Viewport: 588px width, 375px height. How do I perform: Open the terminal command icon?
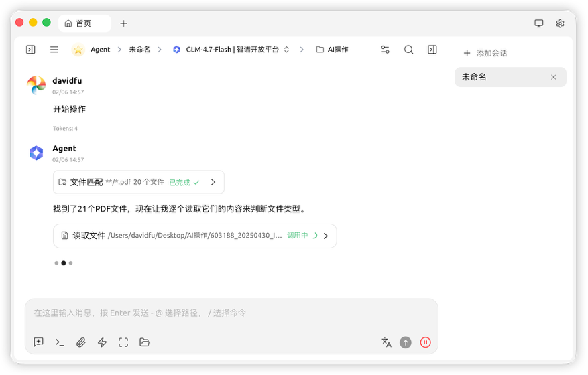60,342
